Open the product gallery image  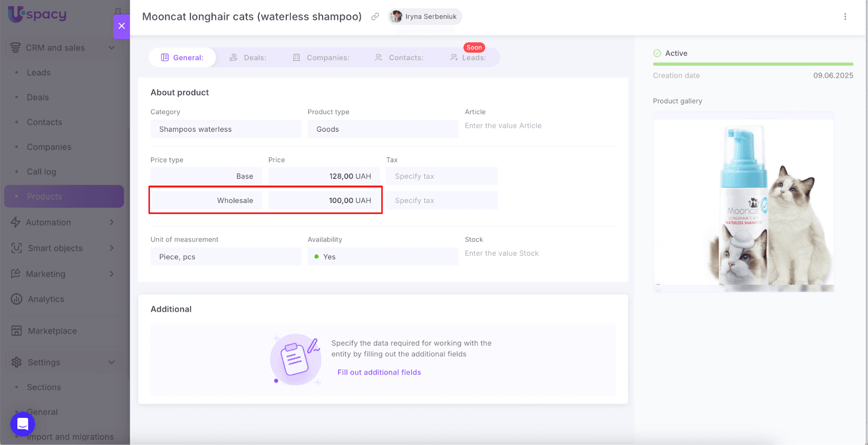click(743, 202)
